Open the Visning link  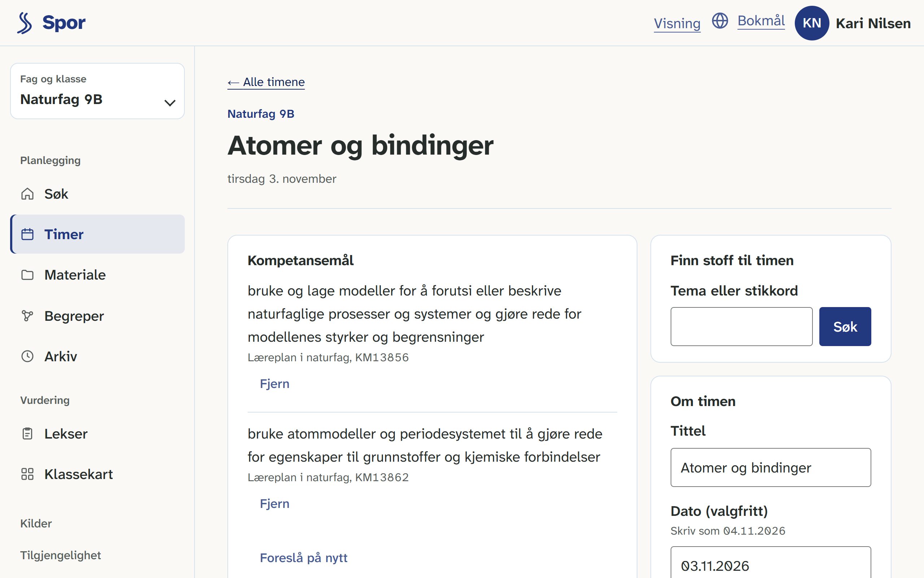677,24
